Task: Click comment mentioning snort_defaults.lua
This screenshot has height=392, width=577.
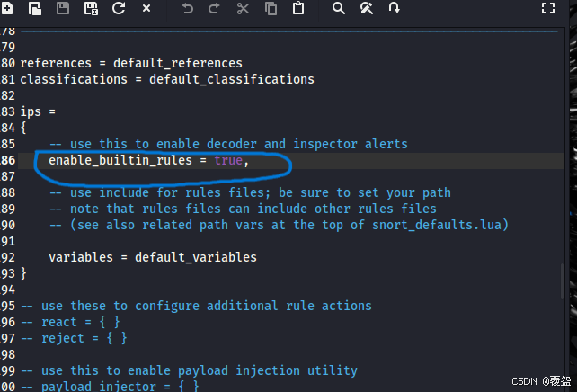Action: pos(280,225)
